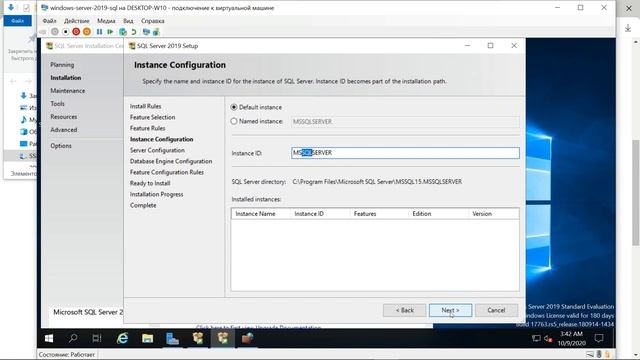Screen dimensions: 640x360
Task: Click the Instance Name column header
Action: (x=261, y=214)
